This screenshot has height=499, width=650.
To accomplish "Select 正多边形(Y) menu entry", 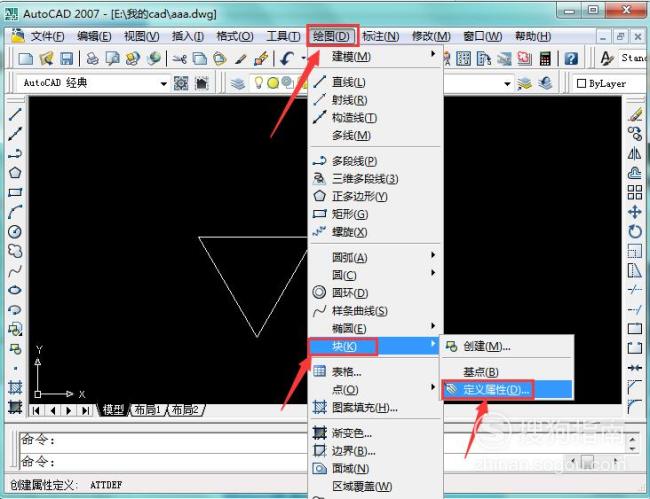I will pos(376,196).
